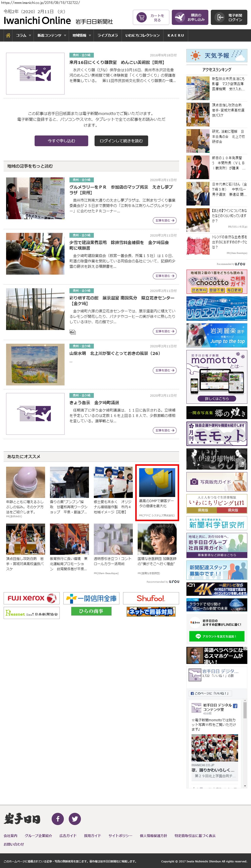Image resolution: width=251 pixels, height=868 pixels.
Task: Open the Twitter icon in footer
Action: coord(75,818)
